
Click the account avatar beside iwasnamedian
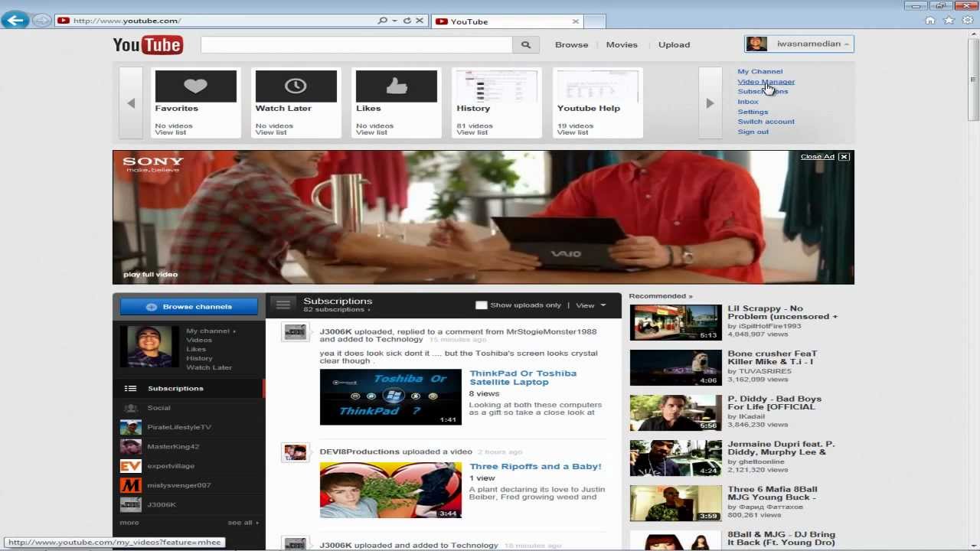[x=756, y=44]
